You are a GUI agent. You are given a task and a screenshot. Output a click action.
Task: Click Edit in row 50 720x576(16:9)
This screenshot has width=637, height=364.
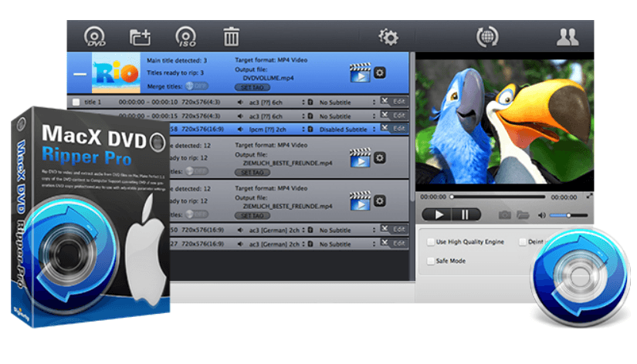pyautogui.click(x=399, y=229)
